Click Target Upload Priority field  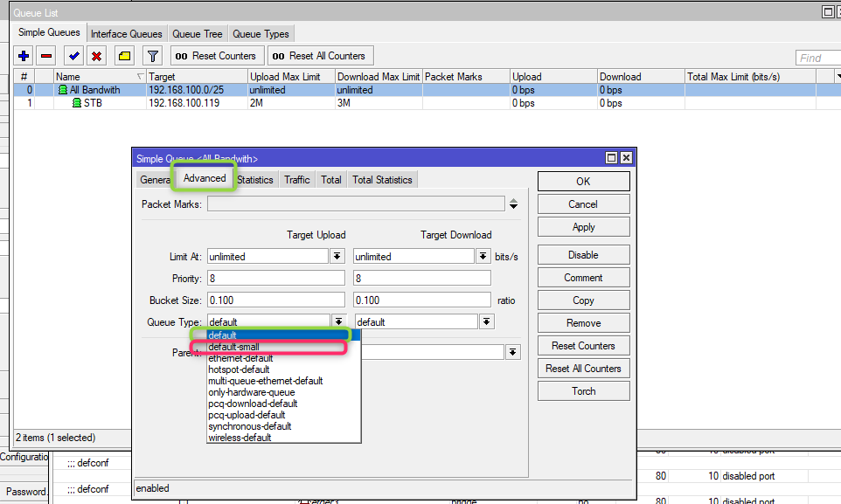pyautogui.click(x=276, y=278)
